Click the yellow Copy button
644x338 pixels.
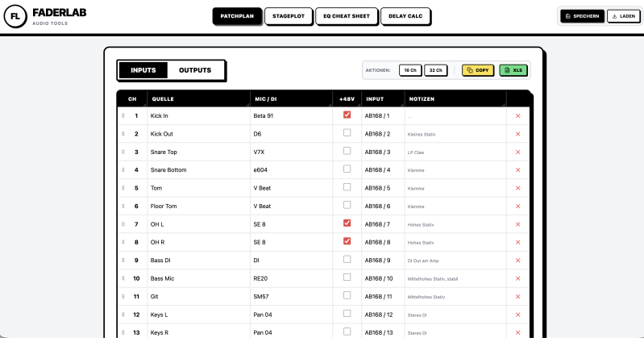(478, 70)
